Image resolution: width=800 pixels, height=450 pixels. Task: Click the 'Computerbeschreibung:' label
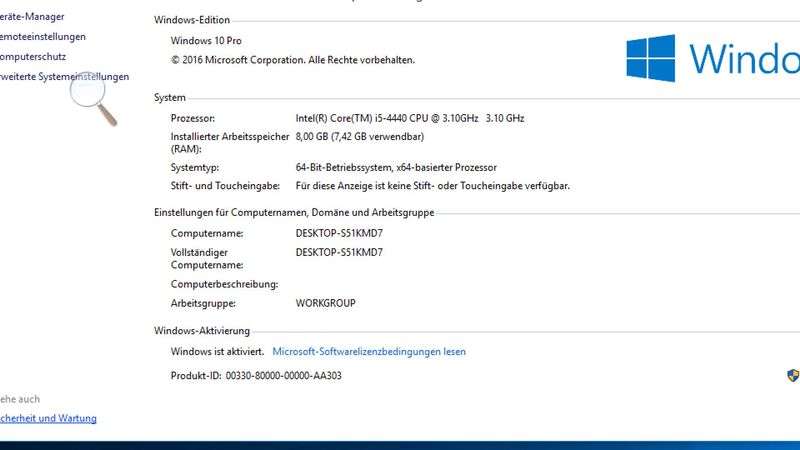224,284
